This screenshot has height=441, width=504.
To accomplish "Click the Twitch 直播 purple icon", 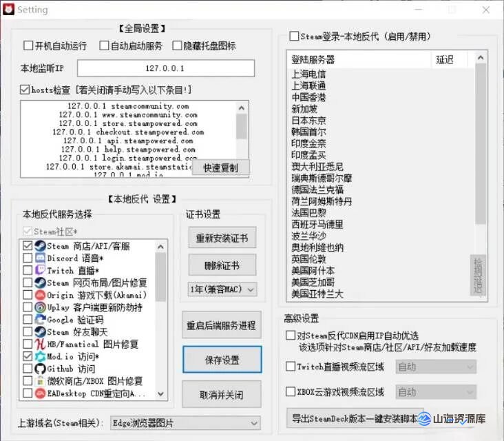I will pos(40,271).
